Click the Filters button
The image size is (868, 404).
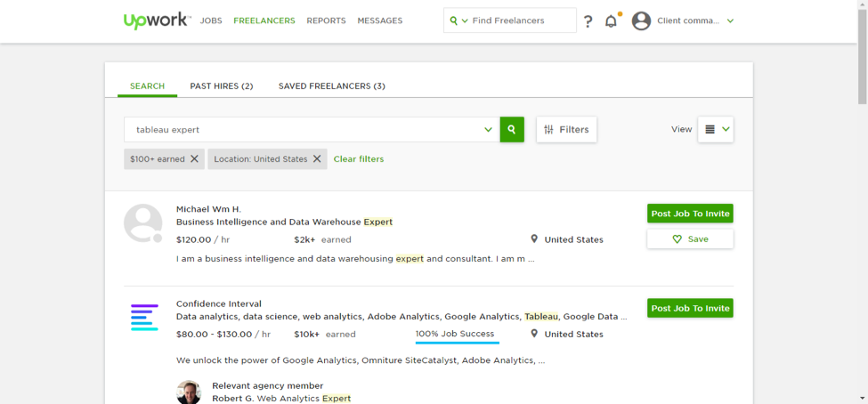coord(566,130)
